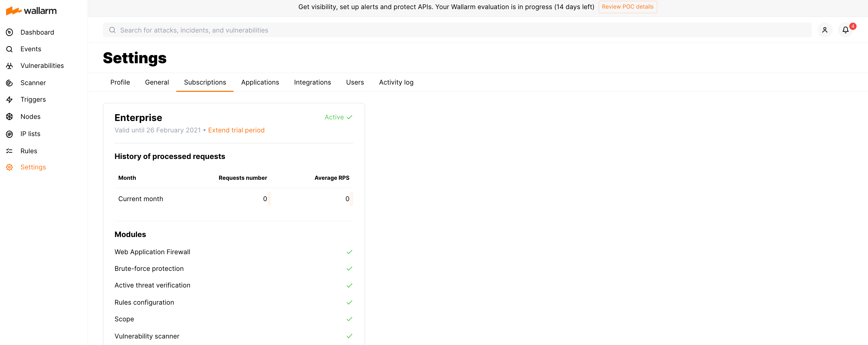Viewport: 868px width, 345px height.
Task: Switch to the Applications tab
Action: click(x=260, y=82)
